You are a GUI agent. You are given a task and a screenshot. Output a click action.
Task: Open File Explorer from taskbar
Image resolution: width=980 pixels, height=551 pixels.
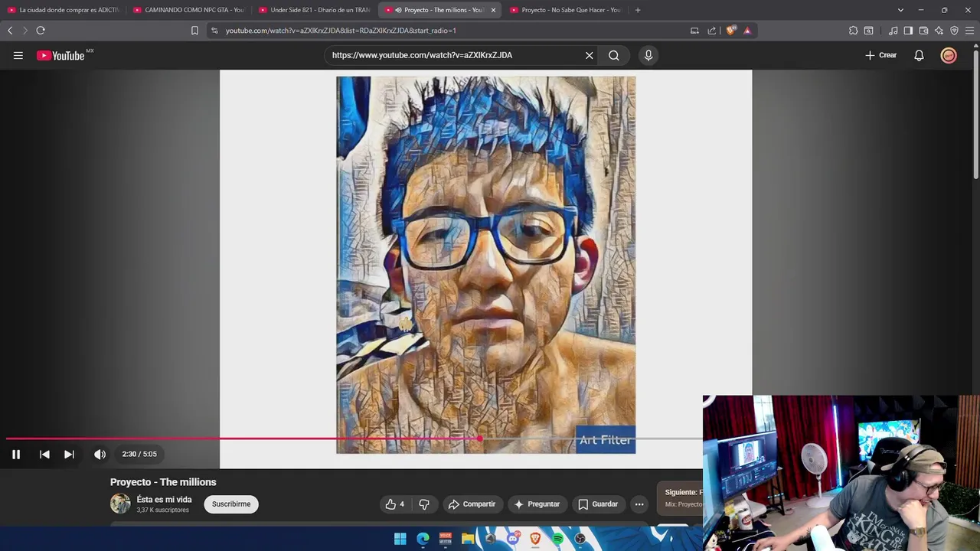pyautogui.click(x=468, y=539)
